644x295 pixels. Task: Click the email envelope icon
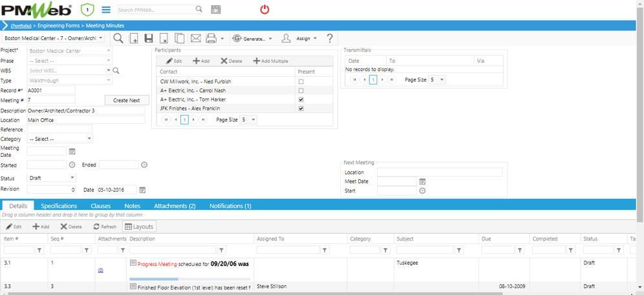(x=195, y=39)
